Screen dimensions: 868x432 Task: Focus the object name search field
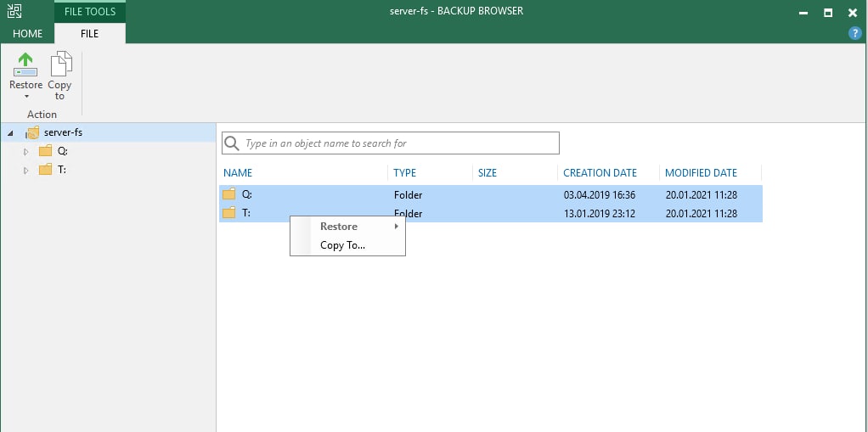click(x=399, y=143)
